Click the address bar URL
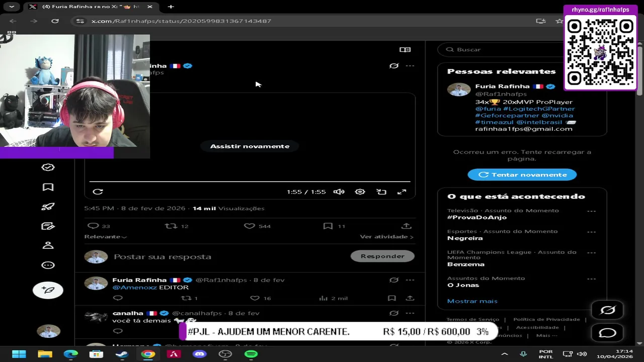The width and height of the screenshot is (644, 362). click(x=181, y=21)
